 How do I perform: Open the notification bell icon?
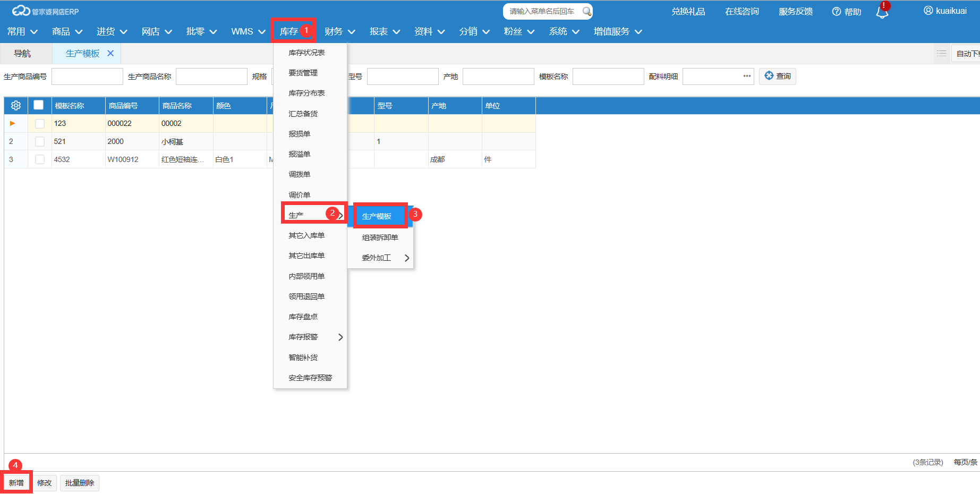pos(882,12)
